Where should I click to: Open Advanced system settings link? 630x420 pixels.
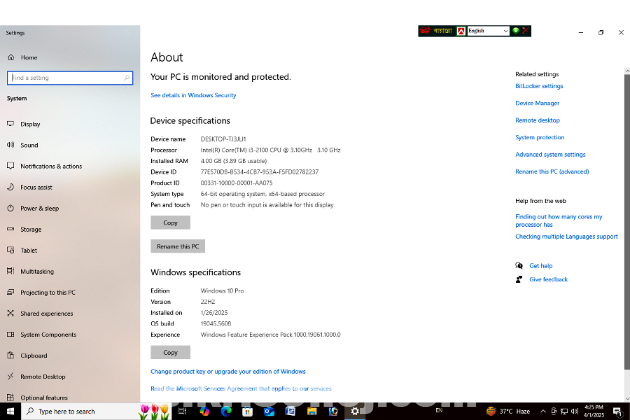point(550,154)
